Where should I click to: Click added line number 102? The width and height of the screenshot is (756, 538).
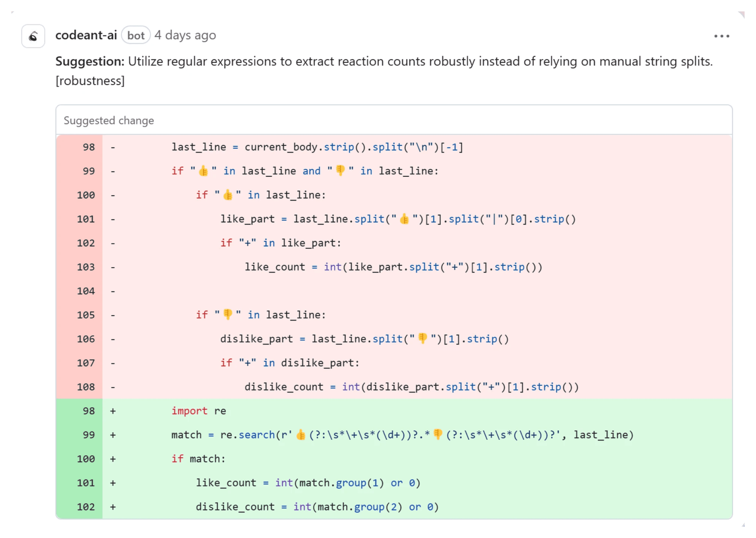(x=86, y=507)
